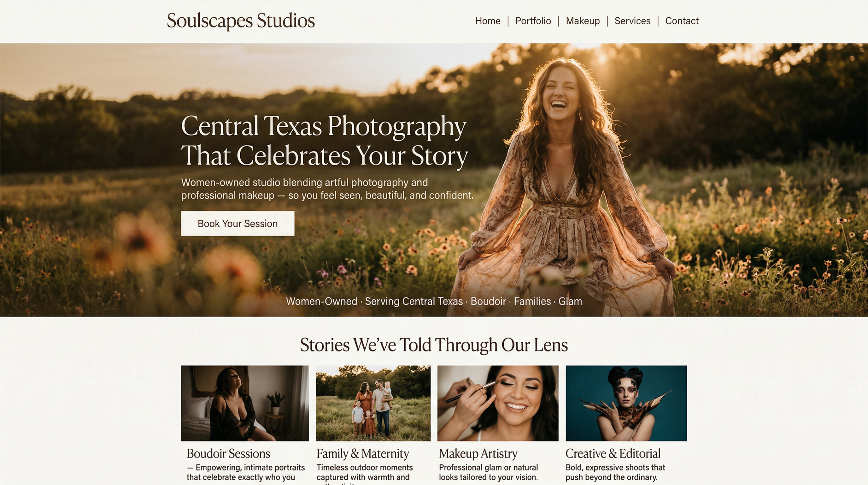Click the Stories We've Told section heading
Screen dimensions: 868x485
pyautogui.click(x=434, y=344)
